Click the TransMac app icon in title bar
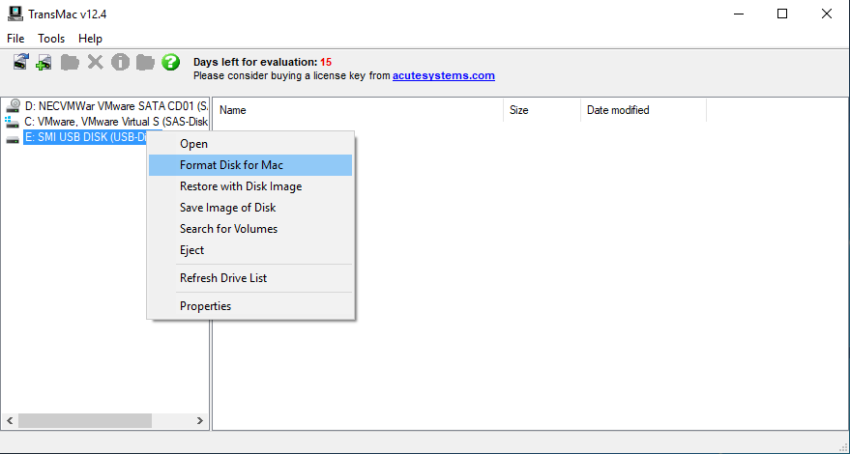This screenshot has height=454, width=850. click(15, 14)
